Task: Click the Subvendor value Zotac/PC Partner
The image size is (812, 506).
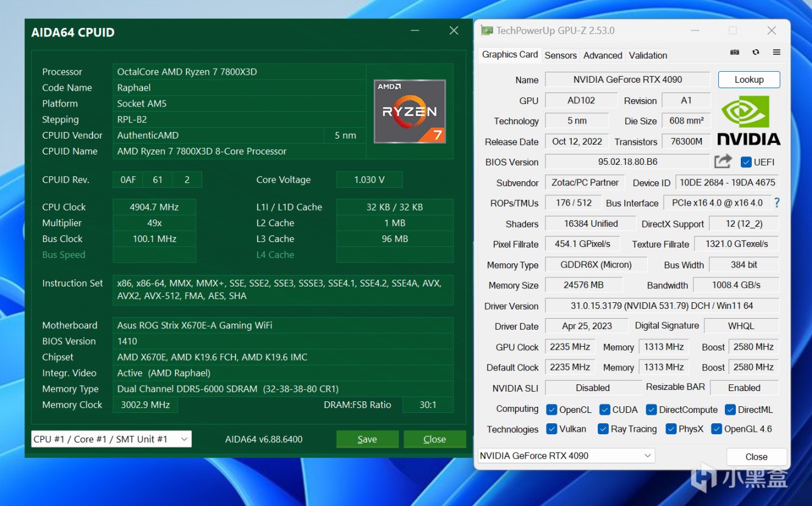Action: [x=585, y=182]
